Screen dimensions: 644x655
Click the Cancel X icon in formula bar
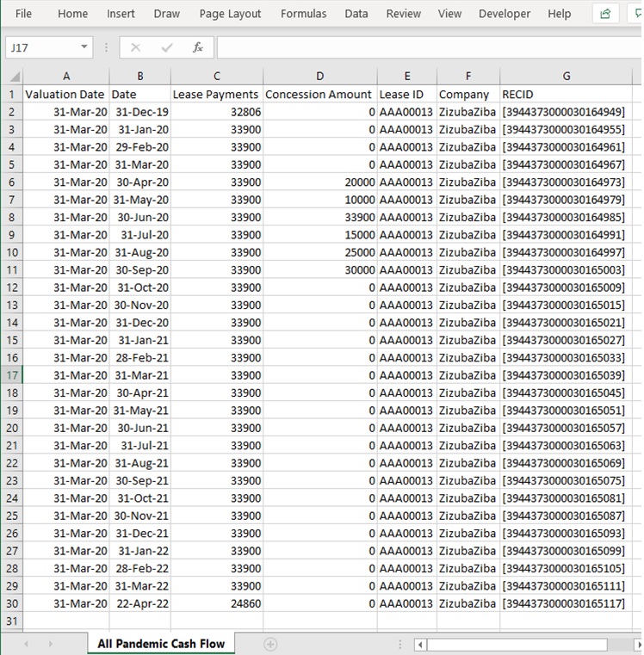coord(135,47)
